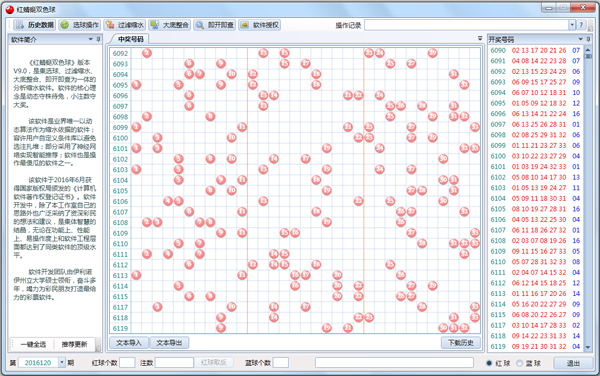Open the 软件授权 toolbar button
This screenshot has width=600, height=376.
pos(259,25)
